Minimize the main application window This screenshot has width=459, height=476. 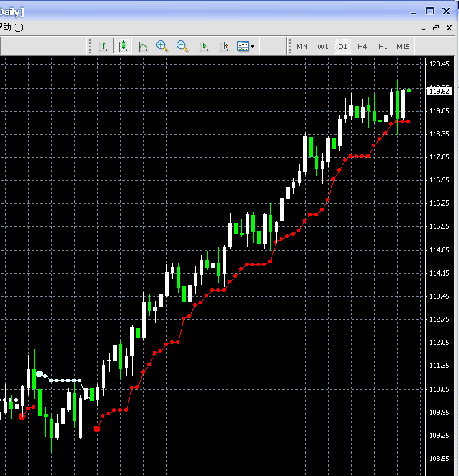[x=413, y=12]
